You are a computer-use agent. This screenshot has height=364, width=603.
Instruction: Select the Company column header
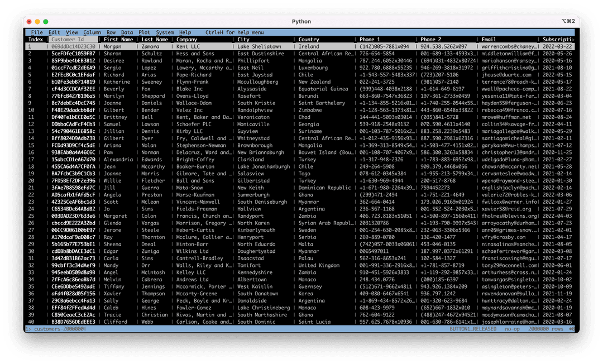(x=186, y=39)
